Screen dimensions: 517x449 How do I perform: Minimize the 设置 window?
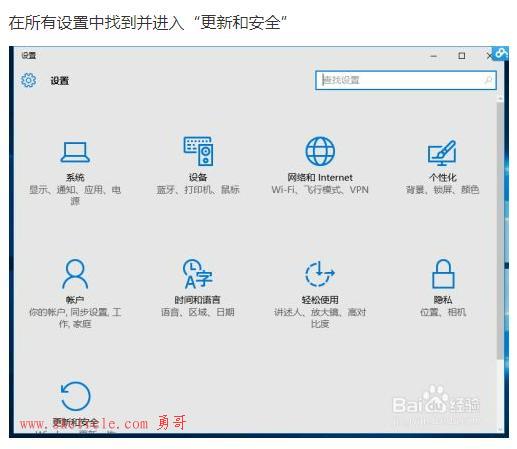pos(433,56)
